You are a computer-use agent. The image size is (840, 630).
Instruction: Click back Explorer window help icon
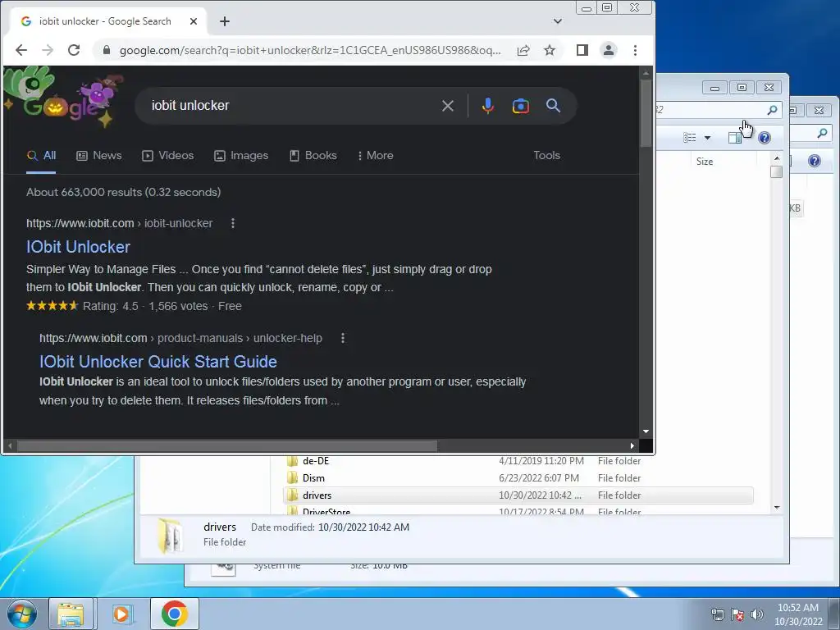pyautogui.click(x=815, y=161)
